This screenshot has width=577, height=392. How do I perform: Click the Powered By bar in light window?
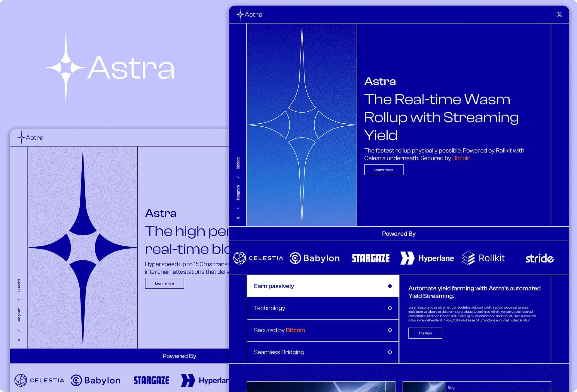pyautogui.click(x=119, y=356)
